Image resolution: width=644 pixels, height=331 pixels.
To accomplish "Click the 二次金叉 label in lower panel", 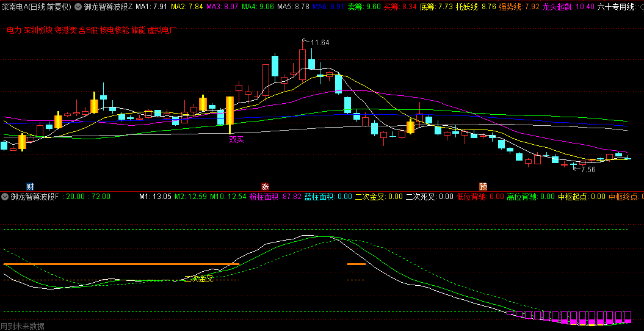I will (198, 279).
